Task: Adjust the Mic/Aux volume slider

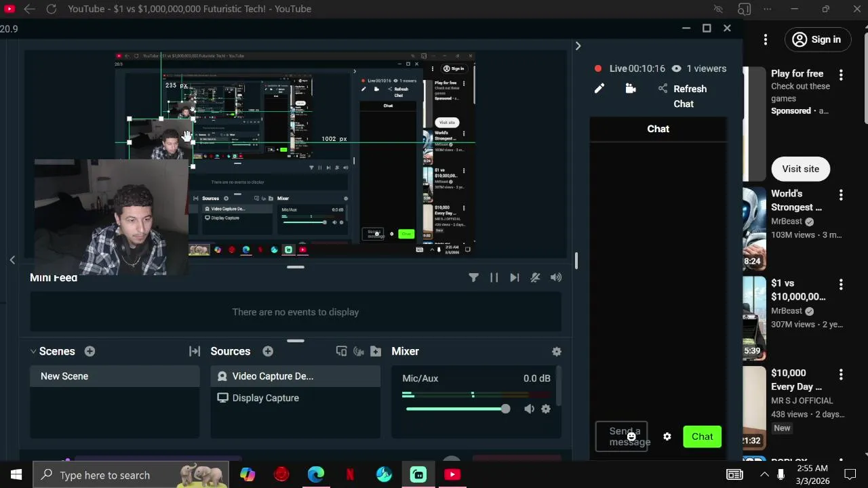Action: (x=458, y=409)
